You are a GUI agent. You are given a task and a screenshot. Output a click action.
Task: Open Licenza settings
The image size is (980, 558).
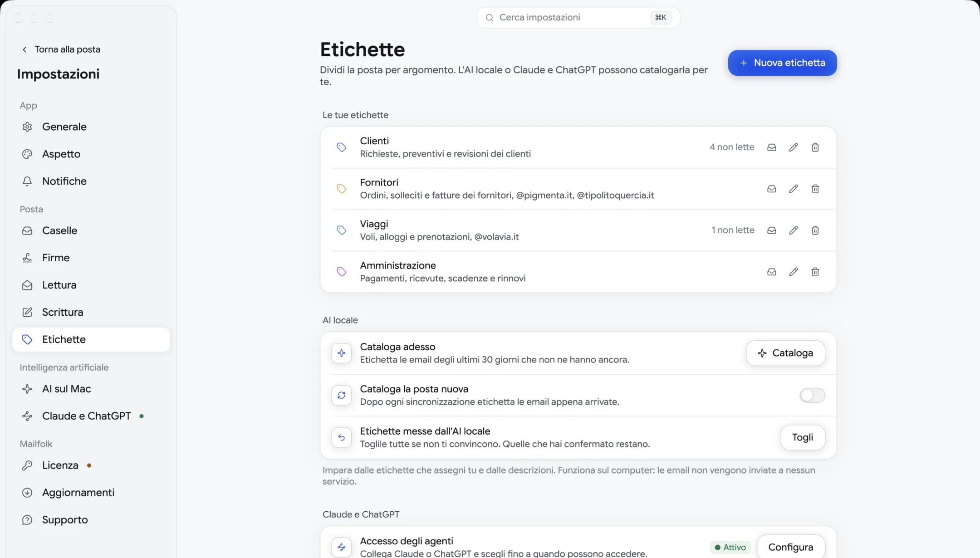[91, 465]
